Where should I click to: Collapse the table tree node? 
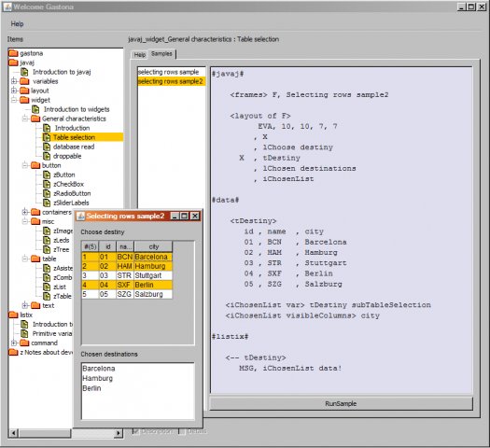click(25, 259)
